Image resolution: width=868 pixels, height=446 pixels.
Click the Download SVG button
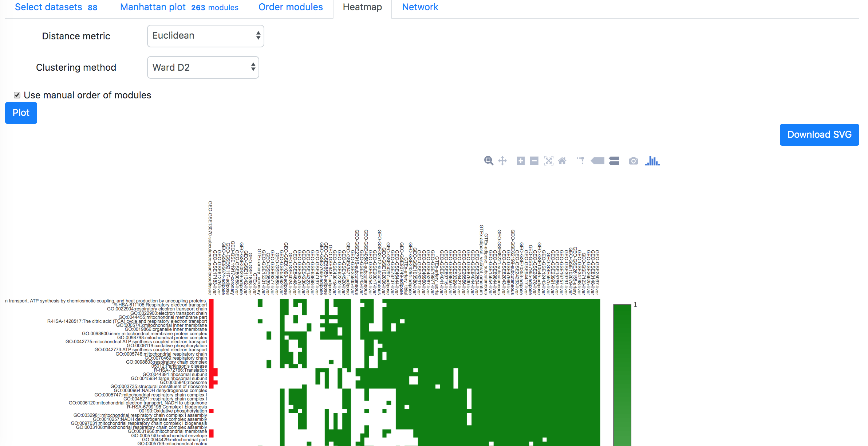click(x=820, y=135)
